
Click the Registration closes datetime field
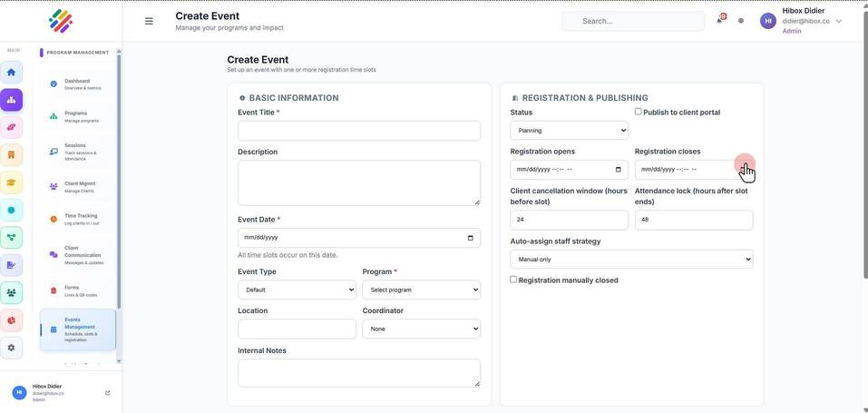click(694, 170)
